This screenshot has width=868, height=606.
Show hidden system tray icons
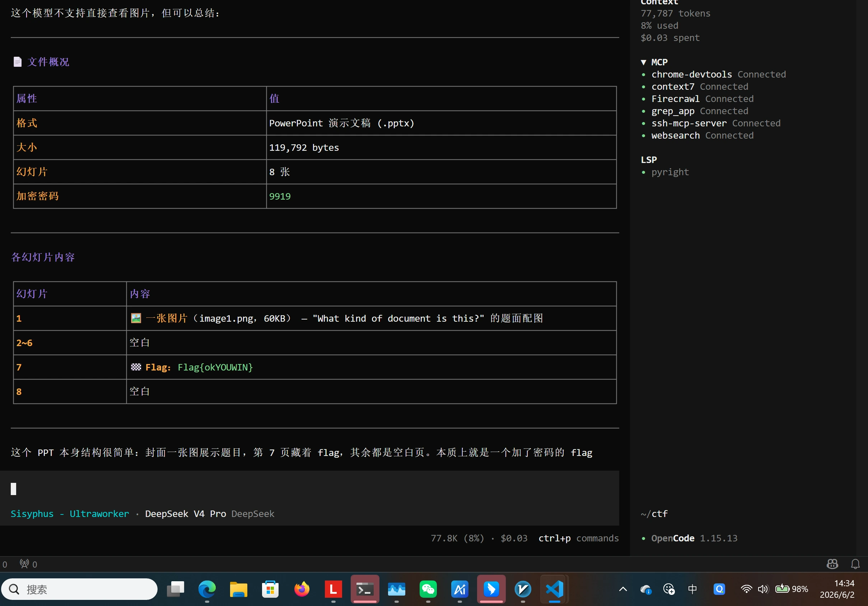623,589
